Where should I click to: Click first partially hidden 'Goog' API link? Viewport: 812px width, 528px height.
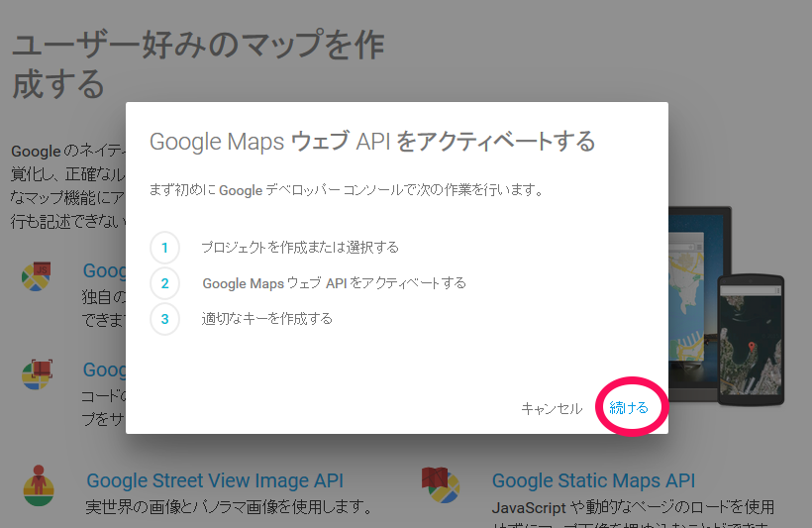(x=104, y=270)
